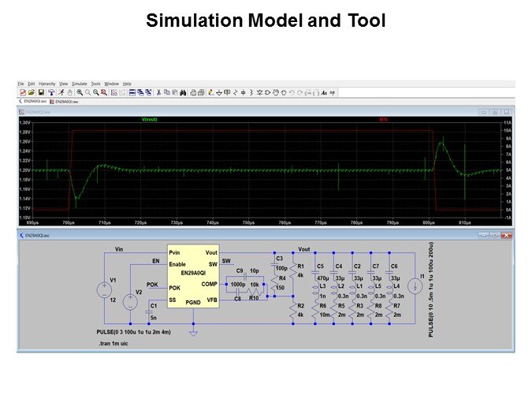
Task: Open the Simulate menu
Action: pos(80,83)
